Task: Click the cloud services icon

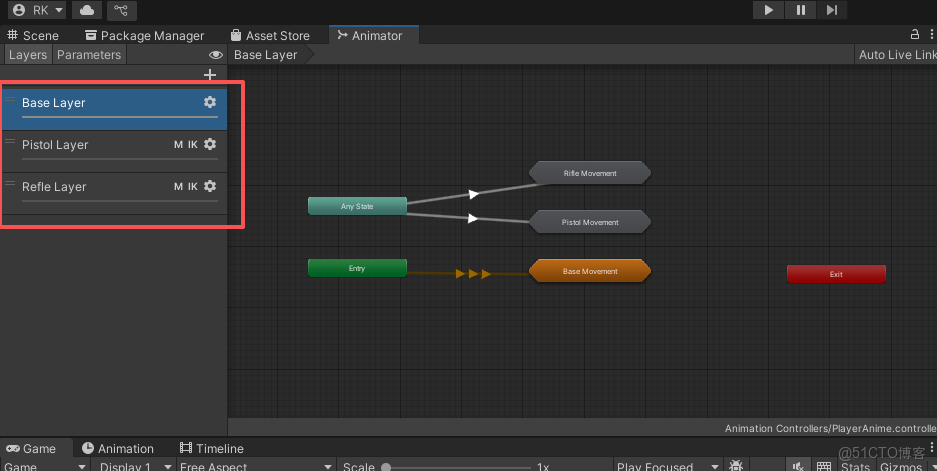Action: point(87,10)
